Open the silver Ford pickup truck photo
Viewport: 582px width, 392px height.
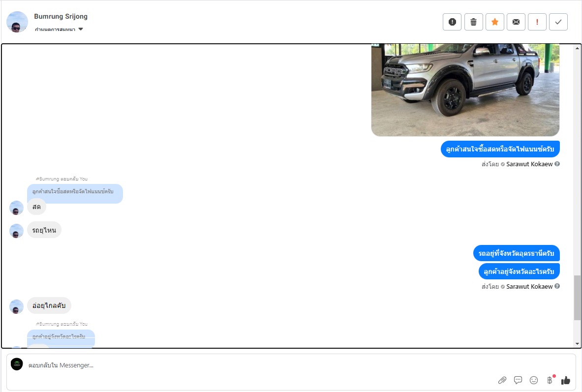(465, 90)
